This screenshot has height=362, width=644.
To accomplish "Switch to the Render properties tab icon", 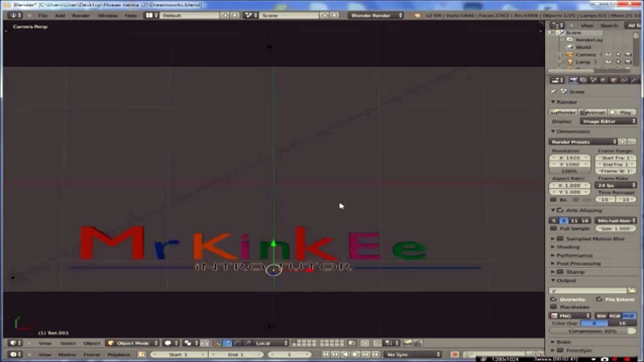I will tap(574, 80).
